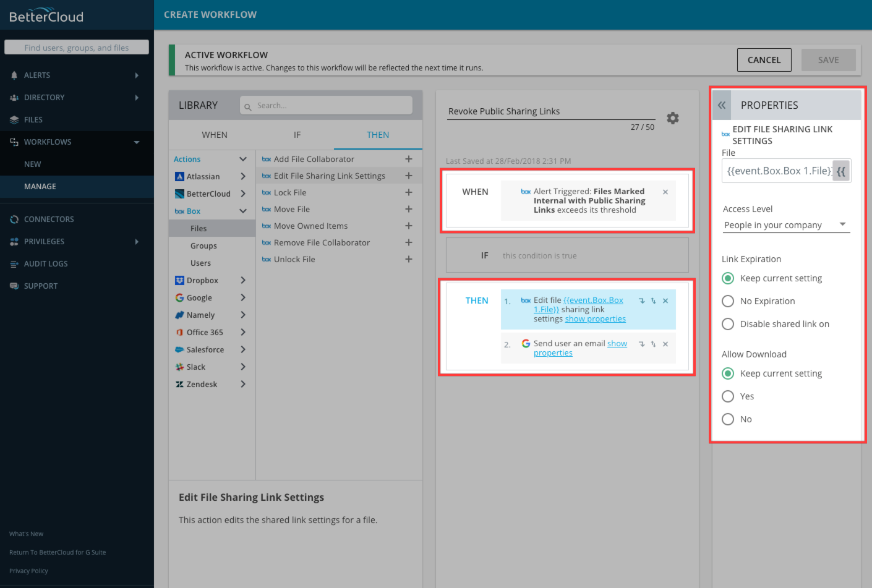Click the Cancel button
The image size is (872, 588).
(764, 60)
